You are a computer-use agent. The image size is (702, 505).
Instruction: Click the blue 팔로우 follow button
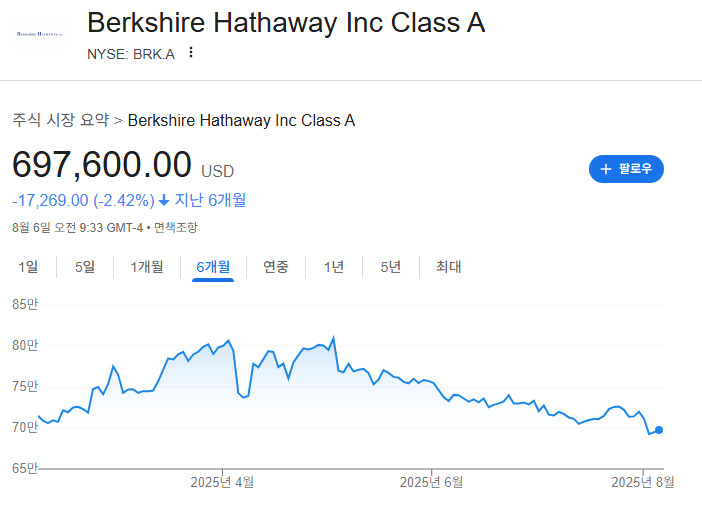click(x=626, y=169)
